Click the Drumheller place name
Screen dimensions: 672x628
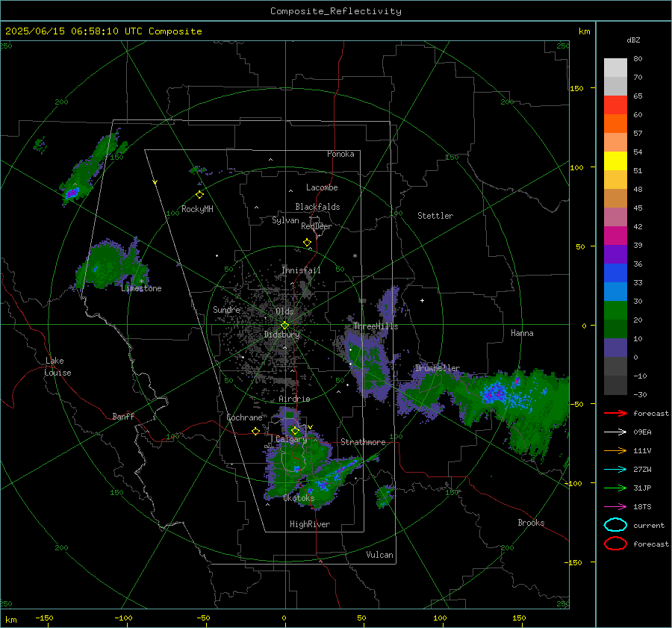click(437, 368)
